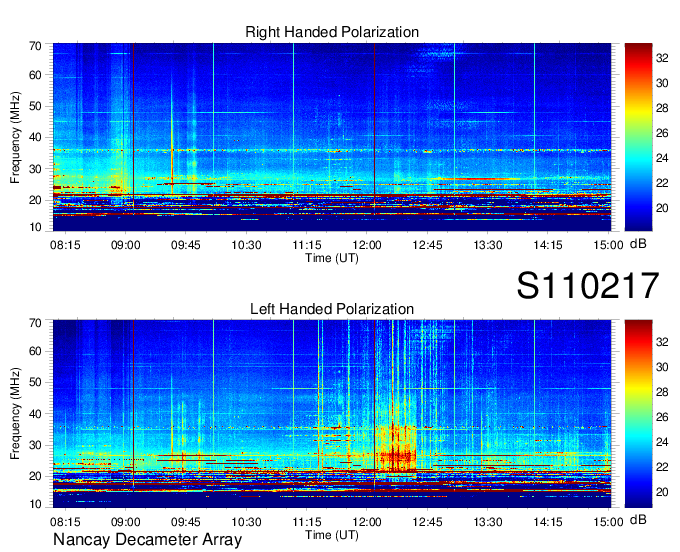Click the 15:00 tick on left-handed plot
Viewport: 680px width, 552px height.
(x=608, y=522)
